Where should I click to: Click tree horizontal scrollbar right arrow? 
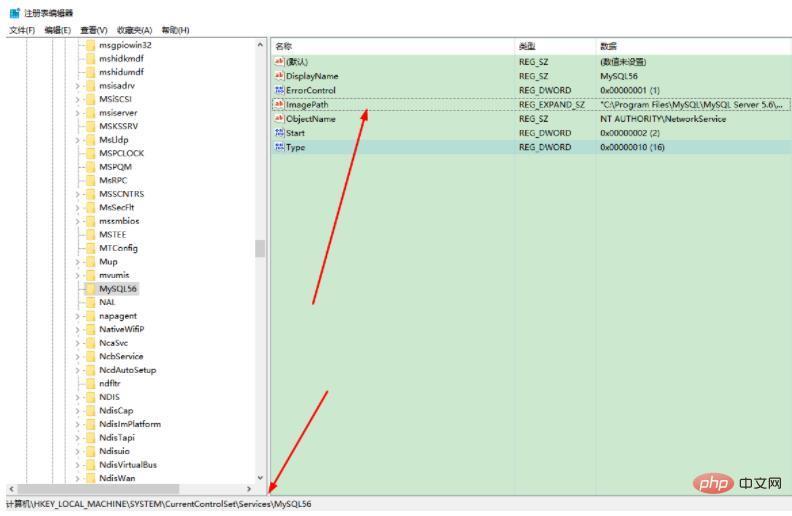249,489
